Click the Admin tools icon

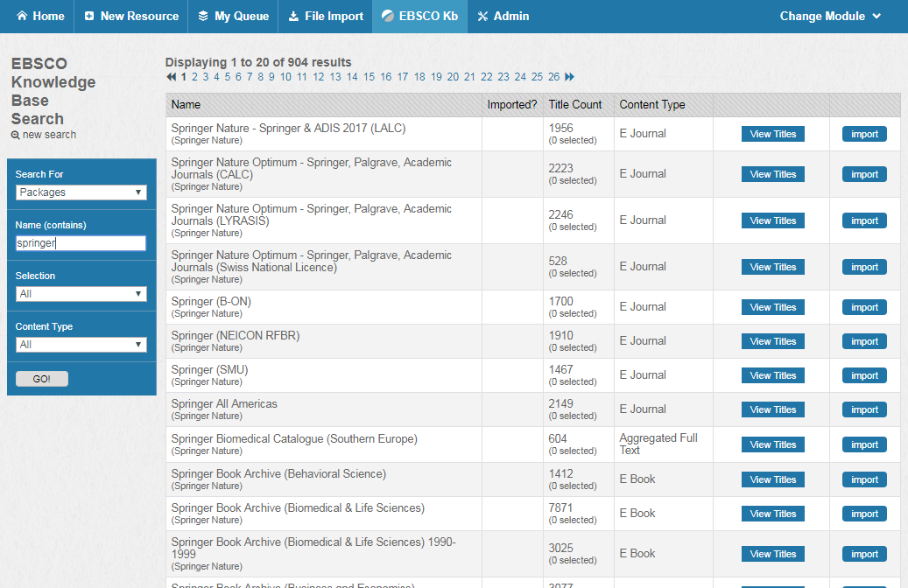pos(482,16)
